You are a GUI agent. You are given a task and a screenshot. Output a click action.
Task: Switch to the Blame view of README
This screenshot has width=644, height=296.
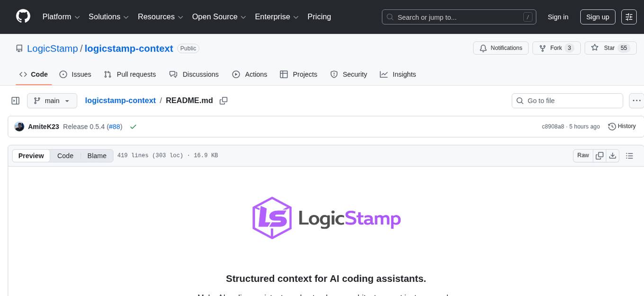(x=97, y=156)
